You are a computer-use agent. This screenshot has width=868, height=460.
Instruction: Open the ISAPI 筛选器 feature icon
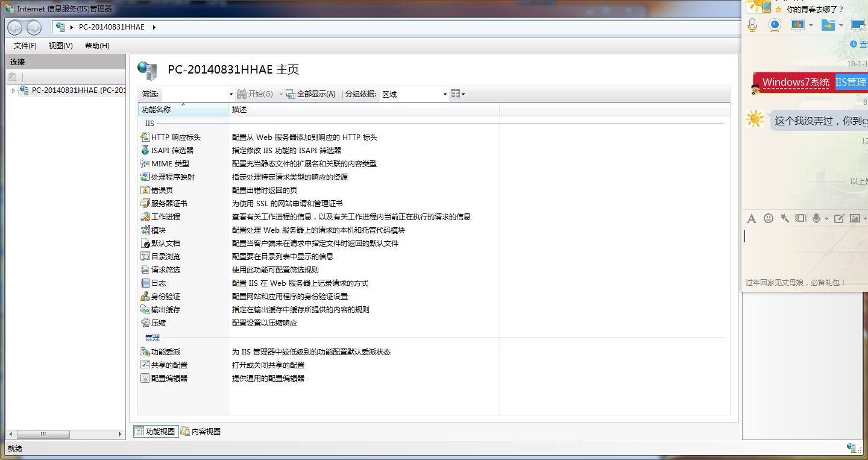(145, 151)
